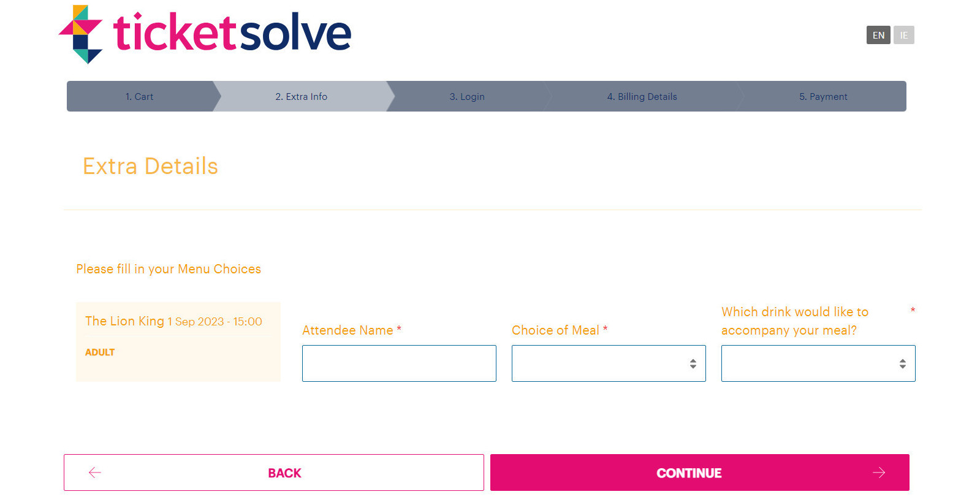This screenshot has height=497, width=980.
Task: Click the ADULT ticket type label
Action: tap(100, 352)
